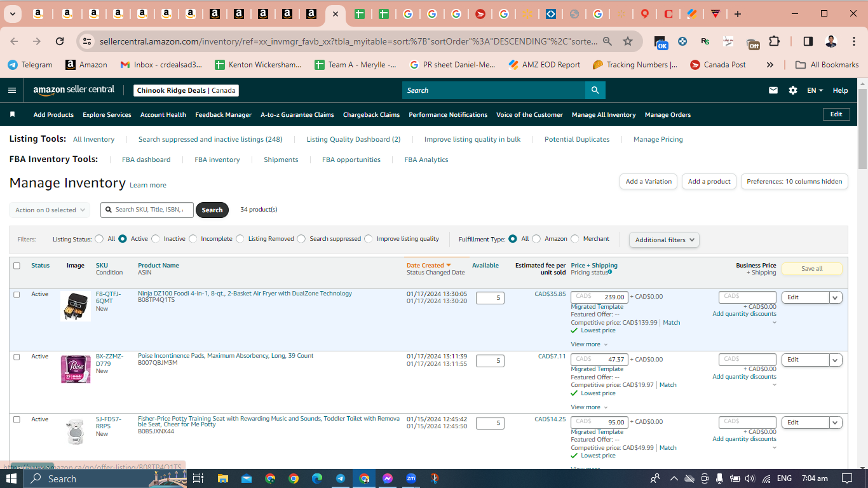The height and width of the screenshot is (488, 868).
Task: Select the Ninja DZ100 air fryer row checkbox
Action: coord(17,294)
